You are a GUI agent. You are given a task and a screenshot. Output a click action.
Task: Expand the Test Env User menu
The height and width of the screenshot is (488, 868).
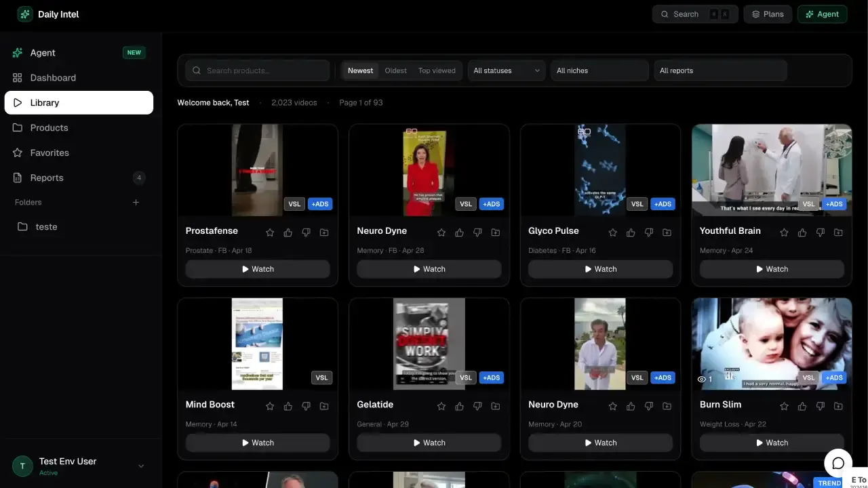79,466
